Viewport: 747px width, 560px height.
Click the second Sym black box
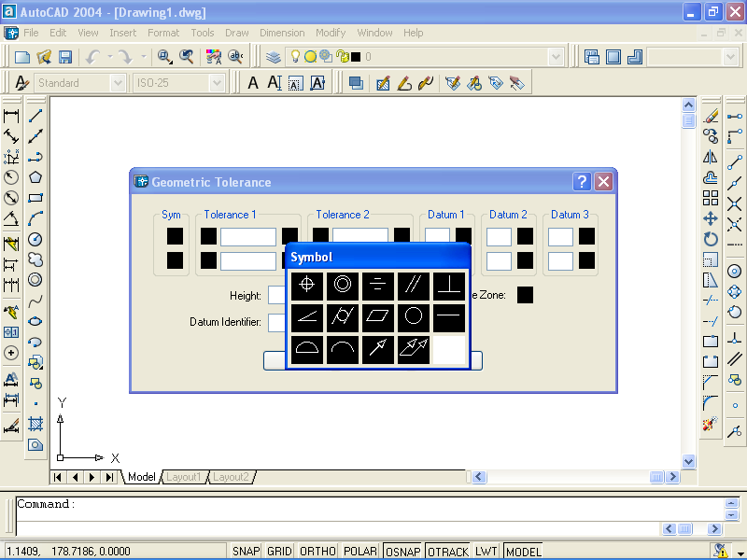point(175,260)
